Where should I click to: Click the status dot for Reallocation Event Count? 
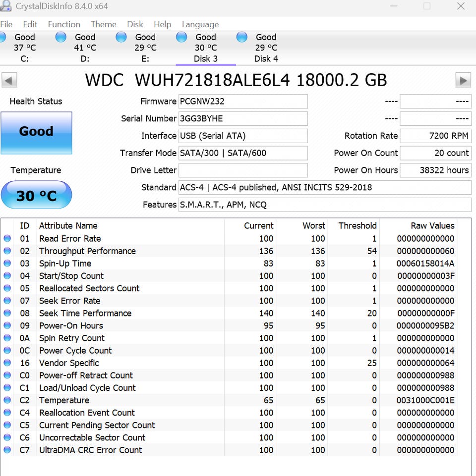click(x=7, y=413)
